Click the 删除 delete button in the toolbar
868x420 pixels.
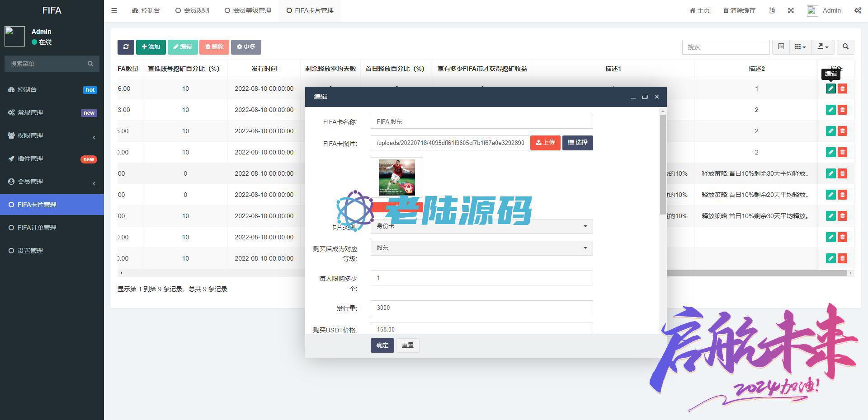pyautogui.click(x=214, y=47)
